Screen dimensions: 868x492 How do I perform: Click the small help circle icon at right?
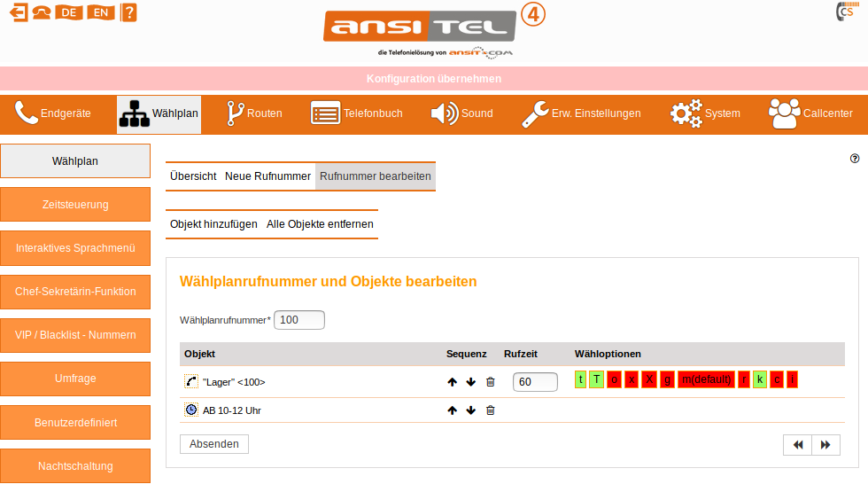pos(855,159)
